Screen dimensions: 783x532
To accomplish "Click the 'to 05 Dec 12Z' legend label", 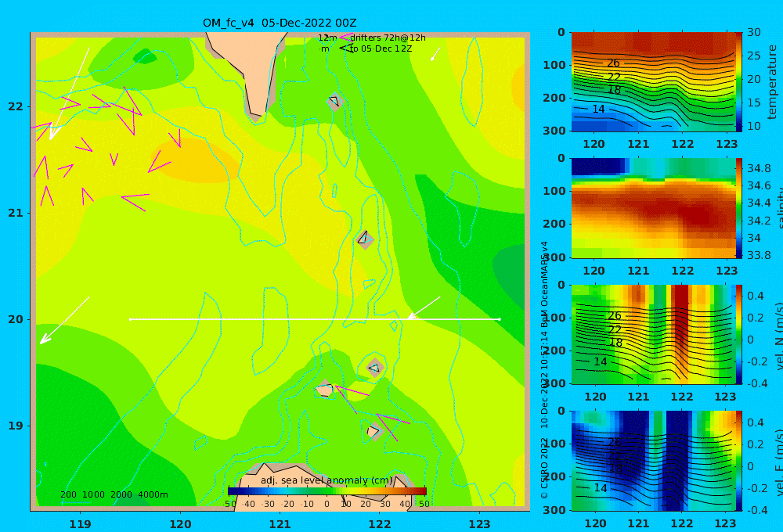I will coord(381,49).
